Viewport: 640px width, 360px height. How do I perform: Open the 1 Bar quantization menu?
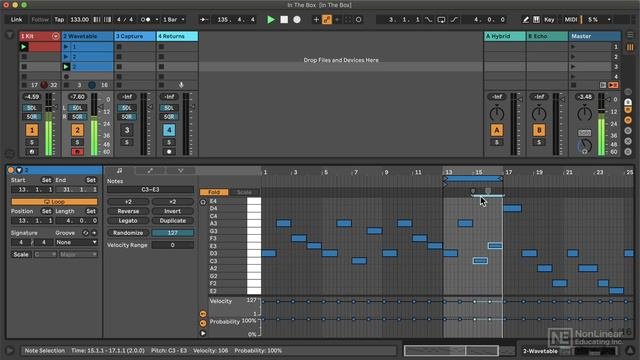point(173,19)
